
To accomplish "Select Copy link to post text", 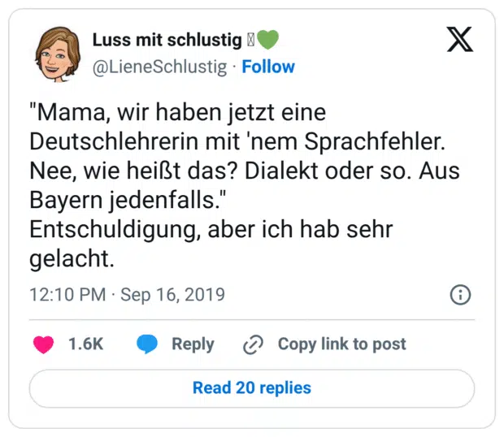I will pos(341,344).
